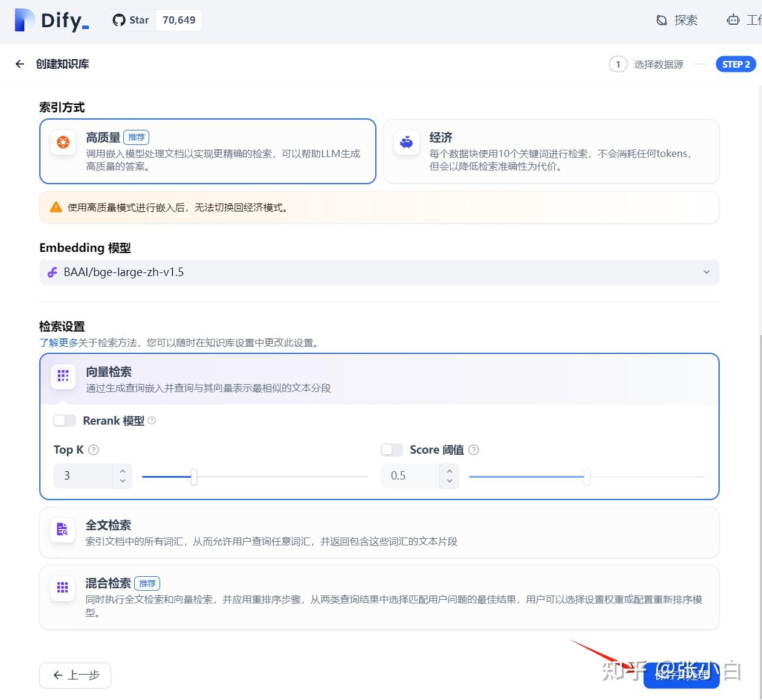Select the 经济 indexing mode card
The height and width of the screenshot is (700, 762).
[x=550, y=151]
